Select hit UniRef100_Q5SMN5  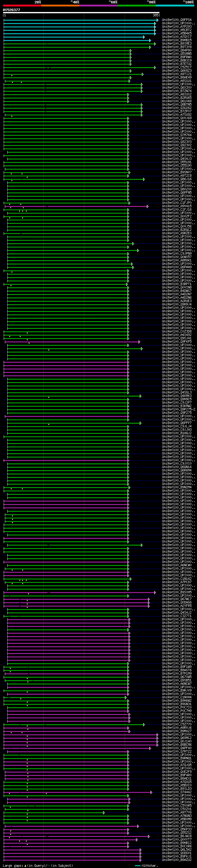[177, 54]
